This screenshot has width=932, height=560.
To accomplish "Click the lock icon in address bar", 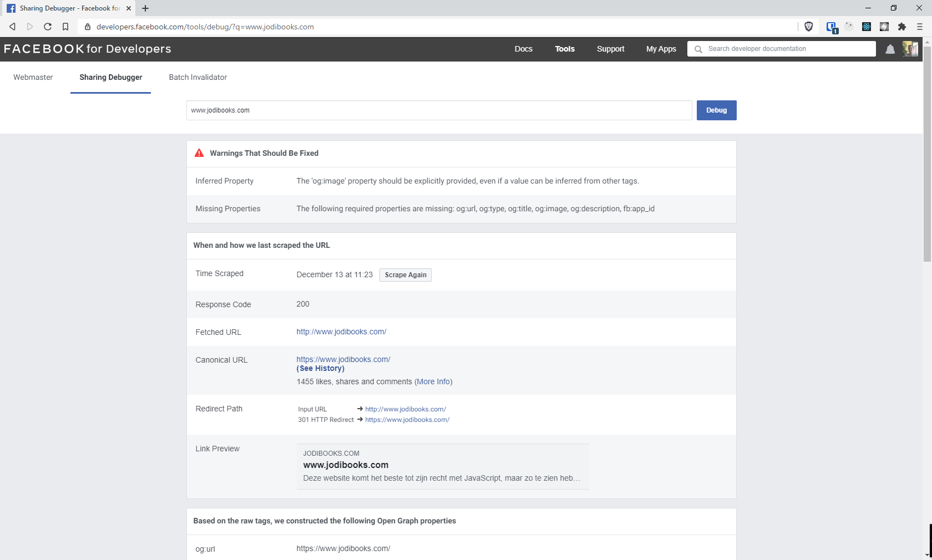I will pos(88,27).
